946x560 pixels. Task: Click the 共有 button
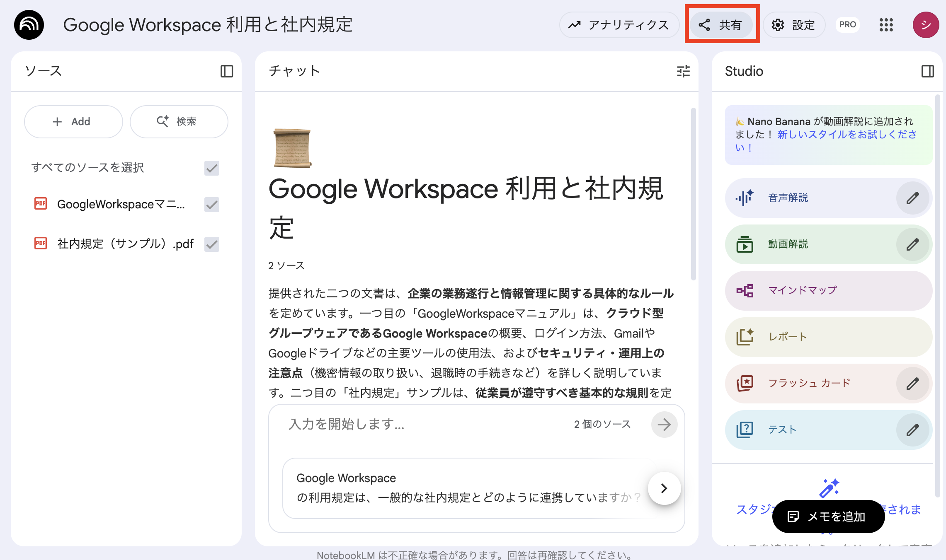pyautogui.click(x=722, y=25)
